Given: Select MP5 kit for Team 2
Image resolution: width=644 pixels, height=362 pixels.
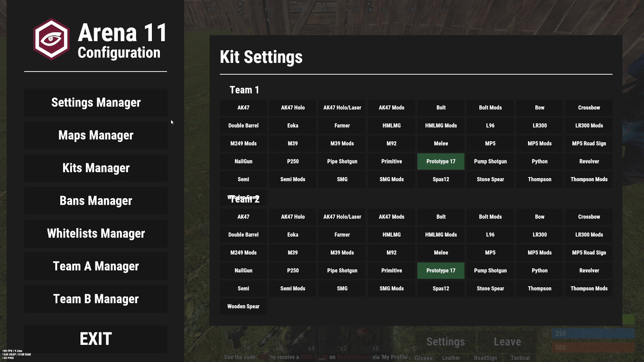Looking at the screenshot, I should (490, 253).
